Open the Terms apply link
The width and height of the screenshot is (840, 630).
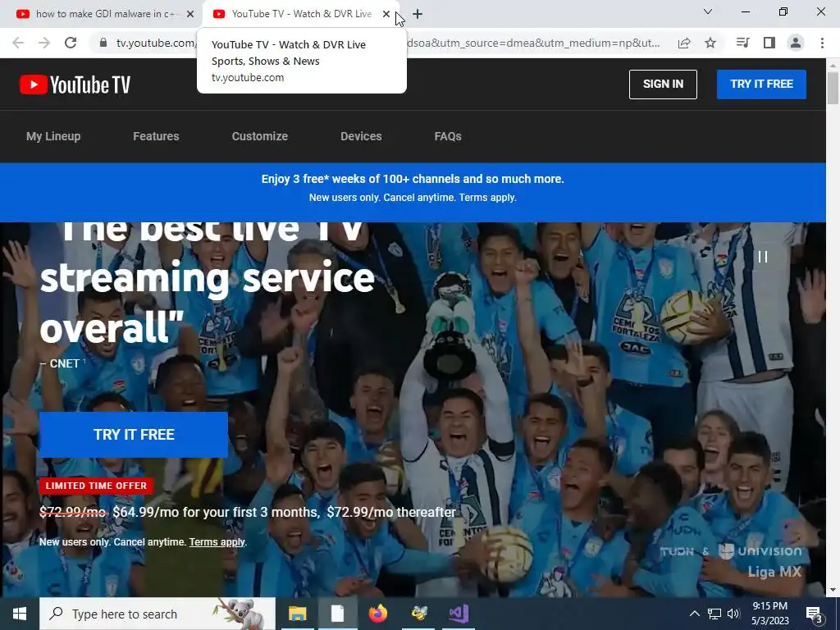[x=217, y=542]
